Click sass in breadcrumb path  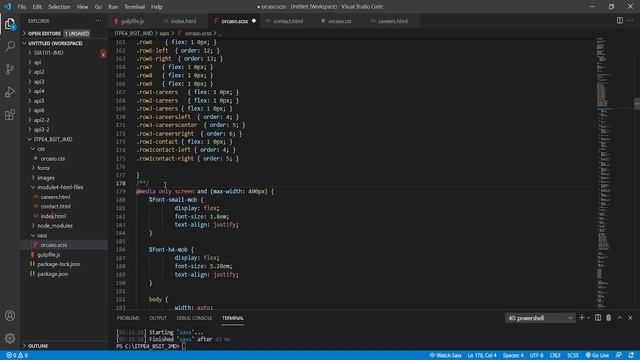tap(164, 33)
